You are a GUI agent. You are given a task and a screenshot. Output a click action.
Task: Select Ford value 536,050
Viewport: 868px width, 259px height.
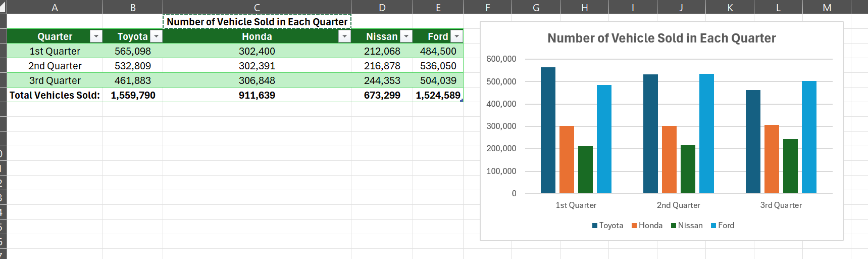point(438,66)
